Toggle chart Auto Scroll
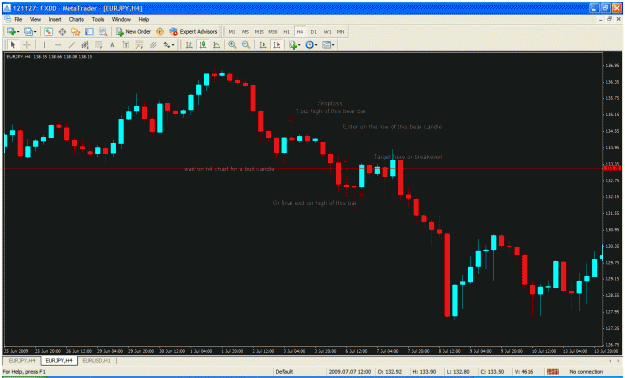The width and height of the screenshot is (625, 378). (263, 45)
